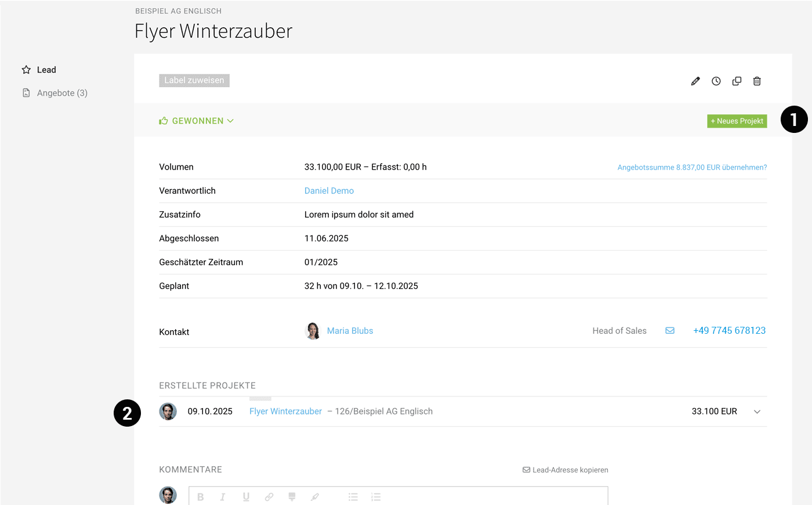Open the lead history clock icon
This screenshot has width=812, height=505.
(716, 81)
